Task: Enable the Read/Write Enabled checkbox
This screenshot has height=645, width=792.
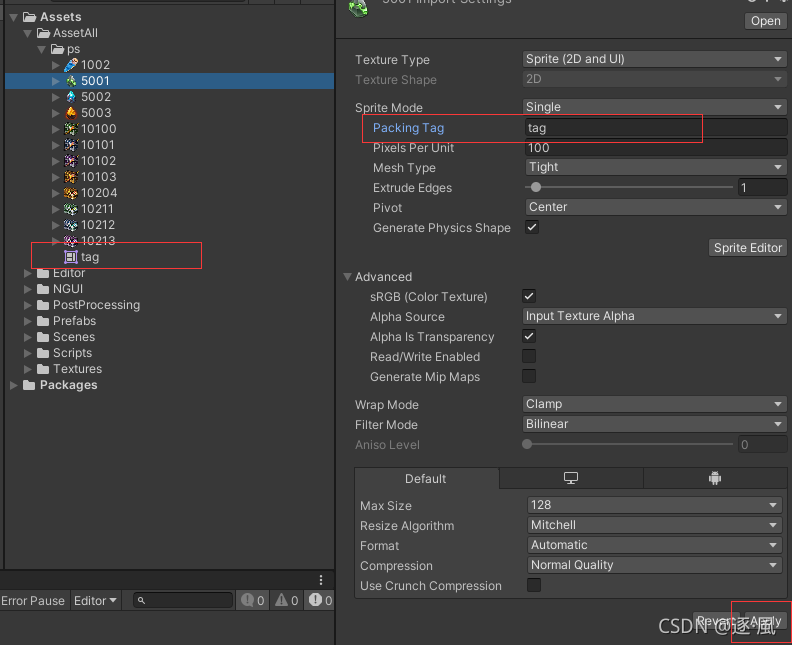Action: (529, 356)
